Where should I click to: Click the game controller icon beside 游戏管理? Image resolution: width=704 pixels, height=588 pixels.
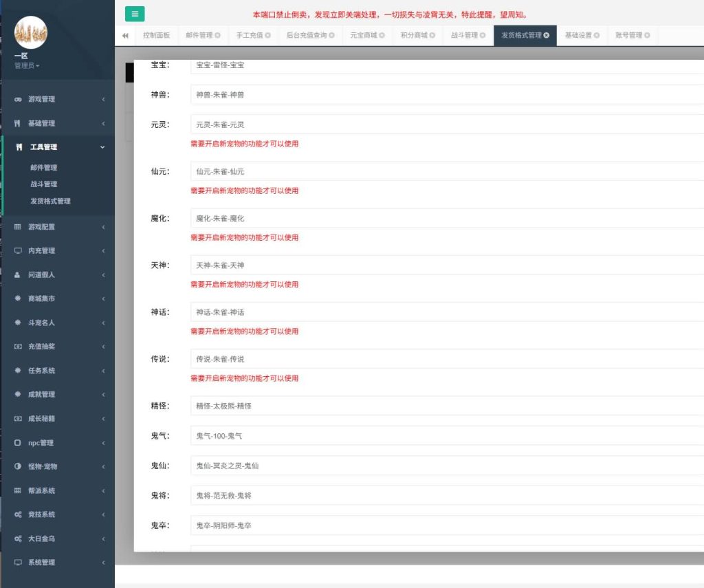pyautogui.click(x=17, y=99)
